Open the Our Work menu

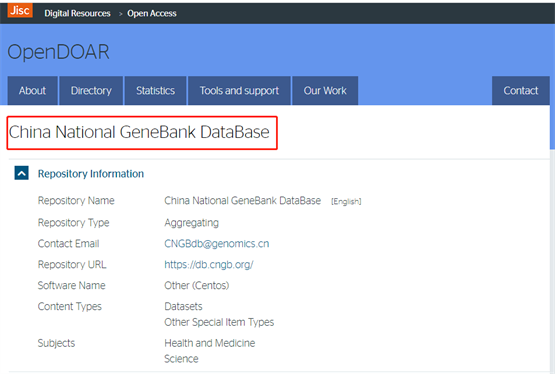[325, 91]
